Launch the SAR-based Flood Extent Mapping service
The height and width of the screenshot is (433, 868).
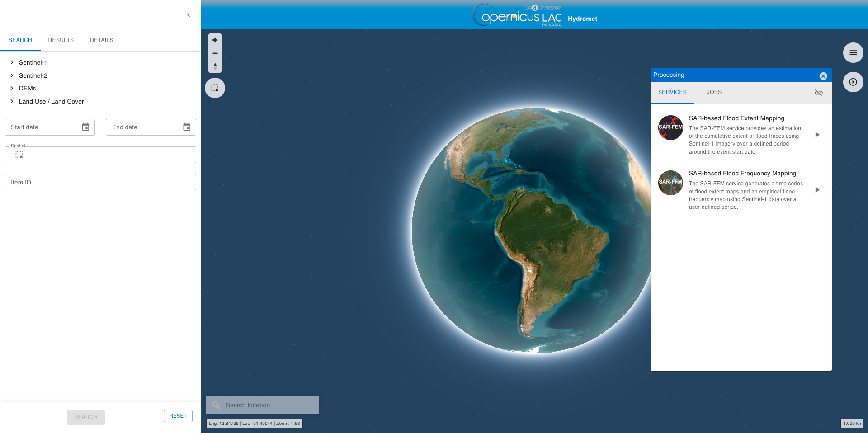tap(817, 135)
